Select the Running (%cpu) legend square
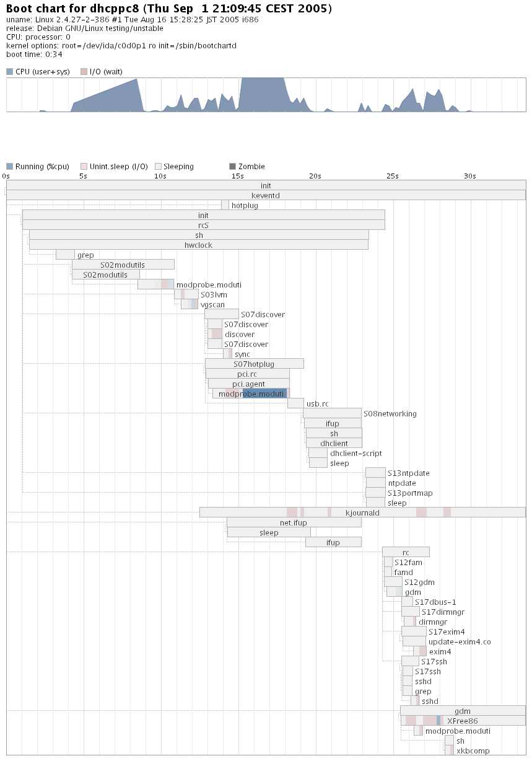532x761 pixels. coord(9,167)
